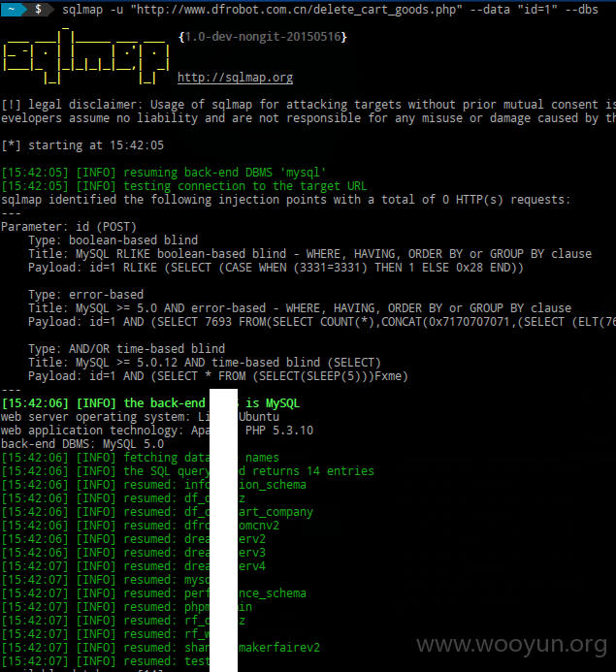Click the resumed 'makerfairev2' entry
Viewport: 616px width, 672px height.
[x=161, y=648]
